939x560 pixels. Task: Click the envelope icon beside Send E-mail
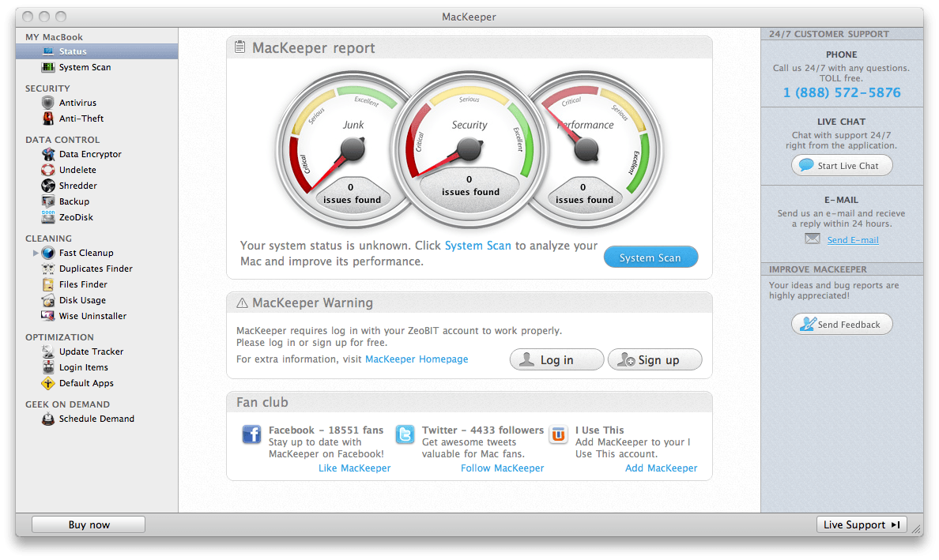tap(812, 239)
